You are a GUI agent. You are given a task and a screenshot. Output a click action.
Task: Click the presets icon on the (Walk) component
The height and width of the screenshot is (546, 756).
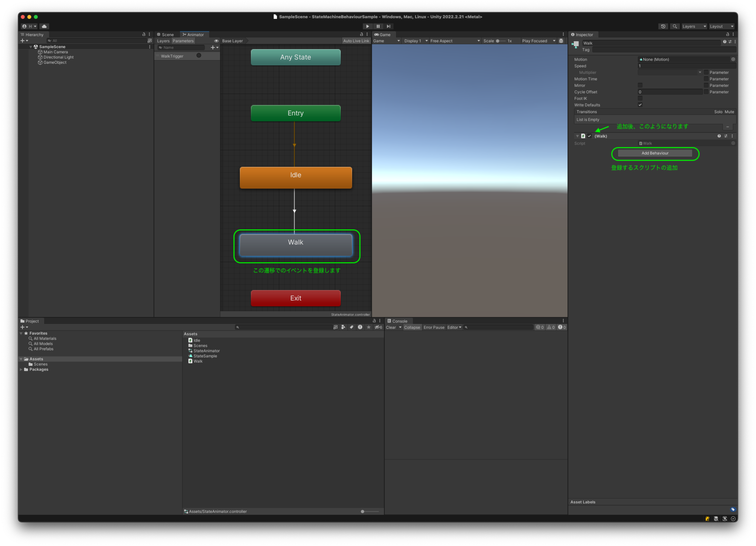[x=726, y=136]
